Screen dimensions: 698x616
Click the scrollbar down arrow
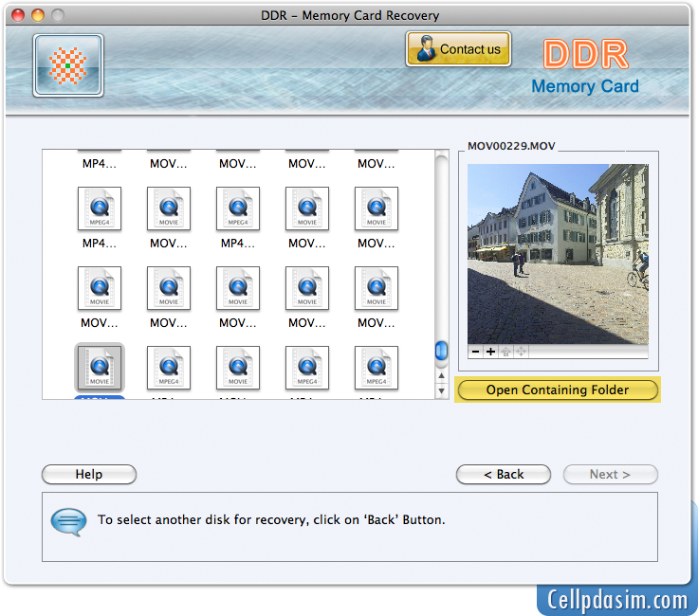tap(441, 390)
